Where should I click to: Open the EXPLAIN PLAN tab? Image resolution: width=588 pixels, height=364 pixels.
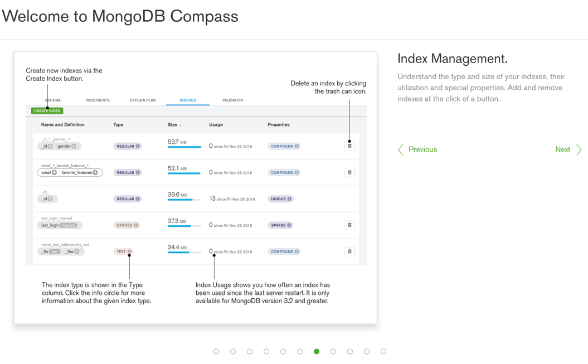[143, 100]
